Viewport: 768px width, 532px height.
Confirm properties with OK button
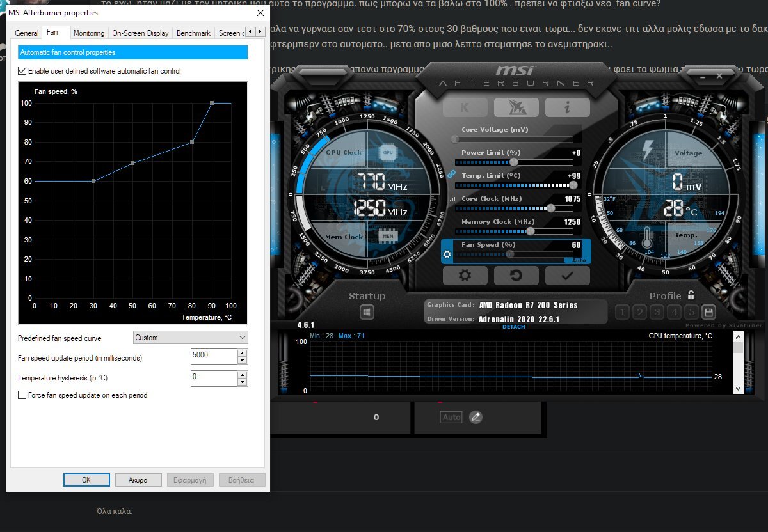[x=86, y=480]
